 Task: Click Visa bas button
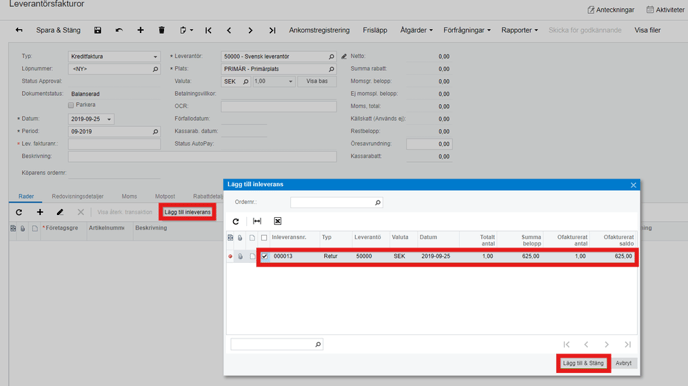(317, 82)
